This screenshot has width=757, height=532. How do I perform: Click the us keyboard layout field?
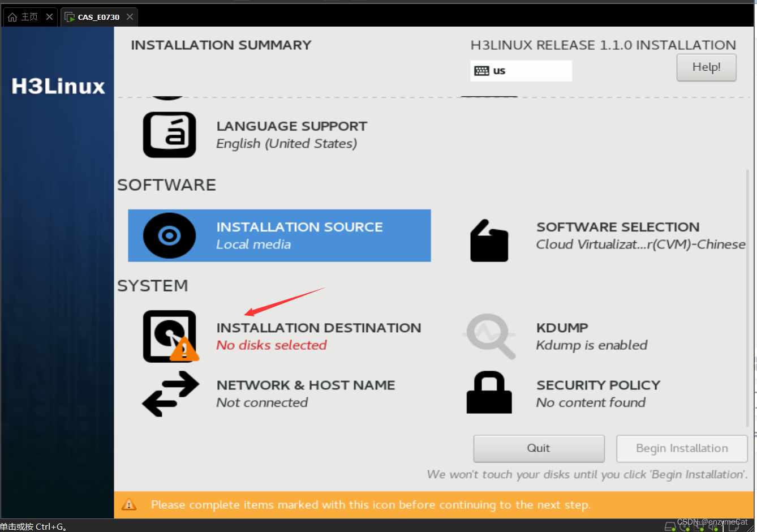click(521, 71)
